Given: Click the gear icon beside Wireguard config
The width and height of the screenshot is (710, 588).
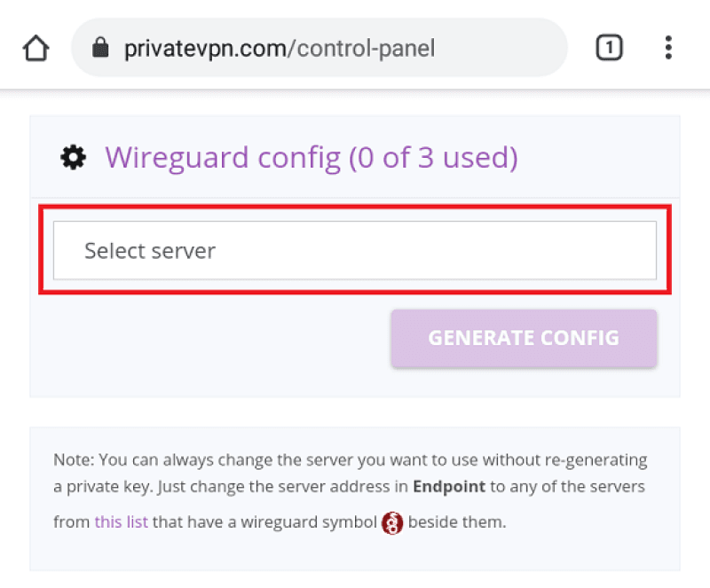Looking at the screenshot, I should 73,158.
